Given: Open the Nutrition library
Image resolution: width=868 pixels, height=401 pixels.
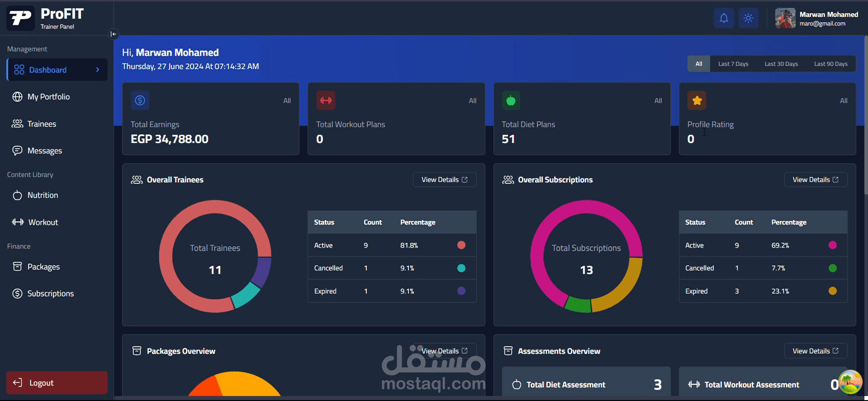Looking at the screenshot, I should coord(57,195).
